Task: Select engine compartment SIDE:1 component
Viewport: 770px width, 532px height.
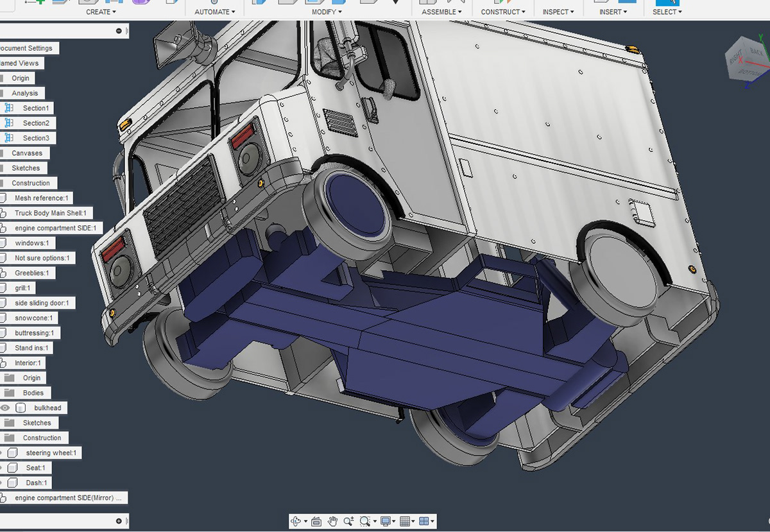Action: coord(51,228)
